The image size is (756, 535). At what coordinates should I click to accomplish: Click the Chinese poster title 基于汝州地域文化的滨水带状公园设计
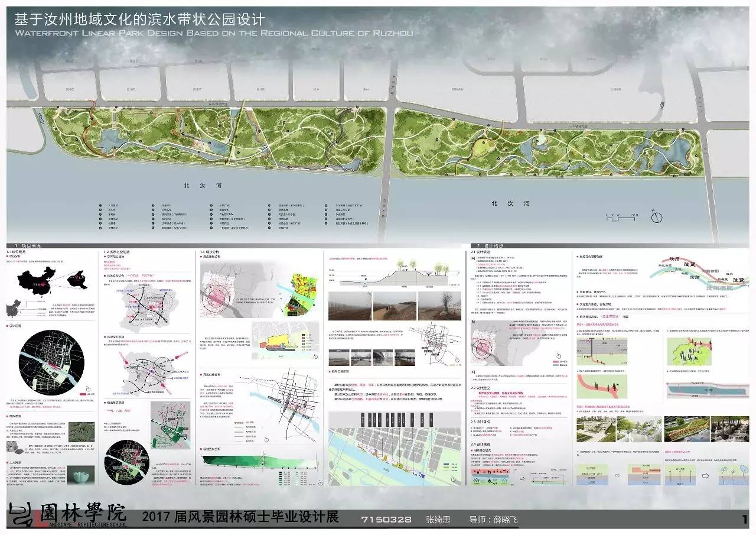click(x=140, y=21)
